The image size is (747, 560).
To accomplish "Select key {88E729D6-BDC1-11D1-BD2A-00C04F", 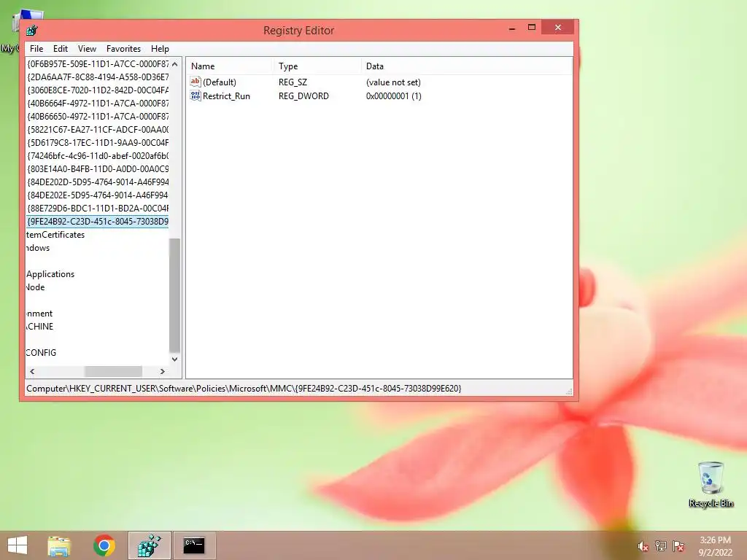I will 98,209.
